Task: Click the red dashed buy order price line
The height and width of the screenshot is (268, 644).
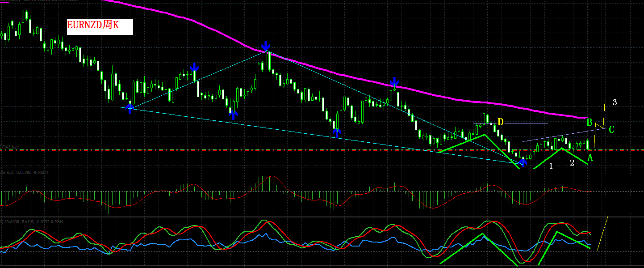Action: [x=322, y=151]
